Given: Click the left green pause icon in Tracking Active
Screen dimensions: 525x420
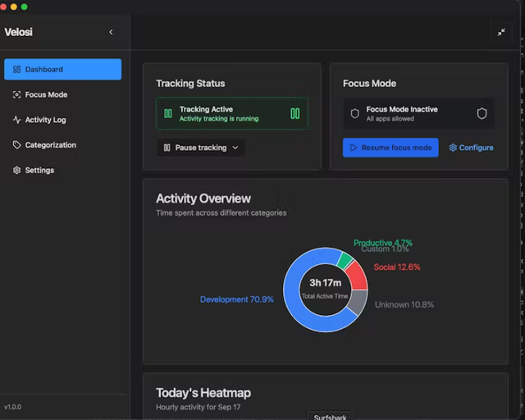Looking at the screenshot, I should 168,113.
